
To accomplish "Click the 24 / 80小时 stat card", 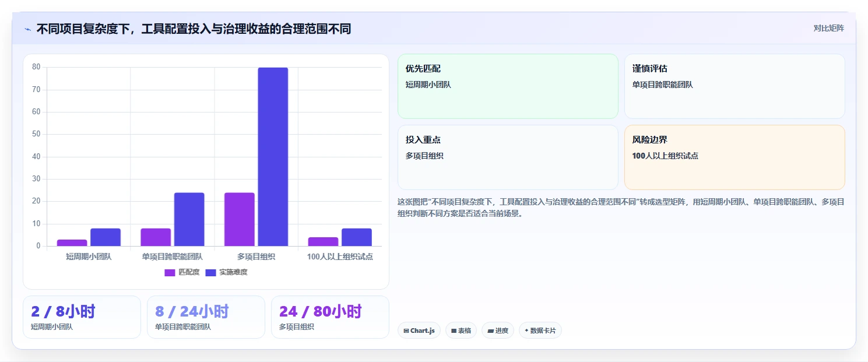I will click(330, 317).
